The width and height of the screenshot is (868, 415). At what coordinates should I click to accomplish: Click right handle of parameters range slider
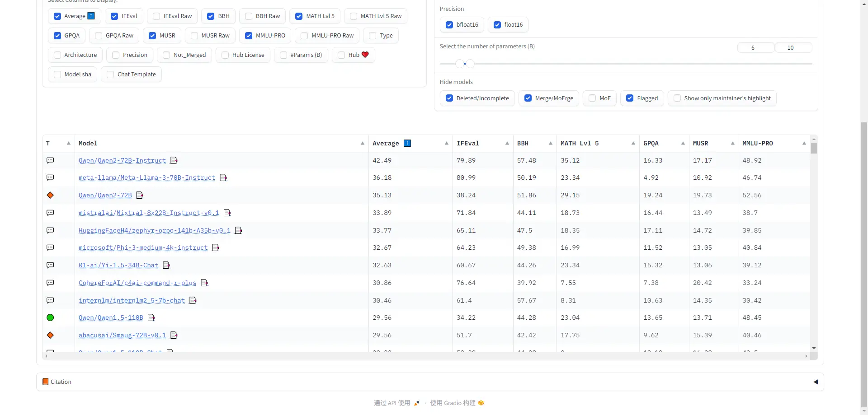pos(470,64)
